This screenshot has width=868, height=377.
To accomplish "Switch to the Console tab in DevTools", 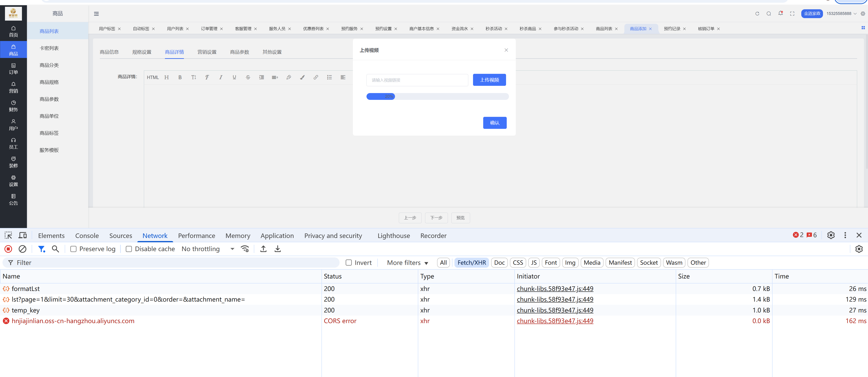I will (87, 236).
